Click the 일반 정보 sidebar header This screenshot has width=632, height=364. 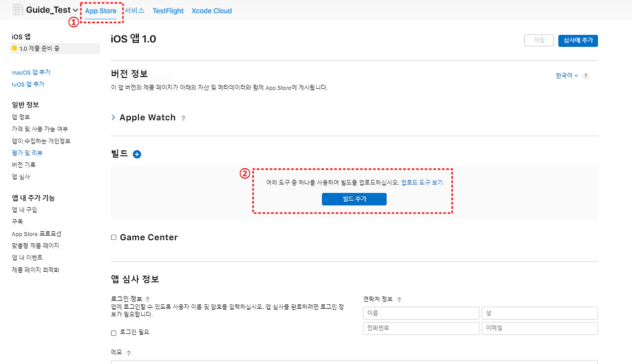coord(25,105)
